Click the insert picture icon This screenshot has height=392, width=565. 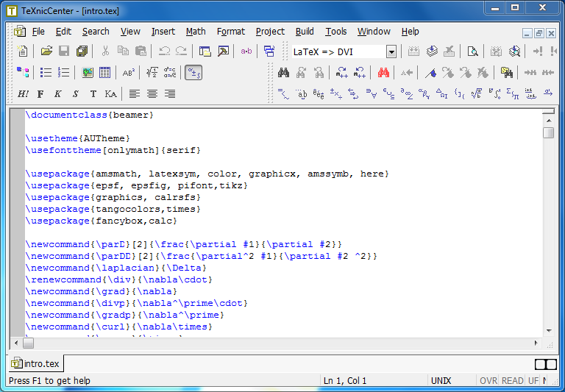[88, 73]
